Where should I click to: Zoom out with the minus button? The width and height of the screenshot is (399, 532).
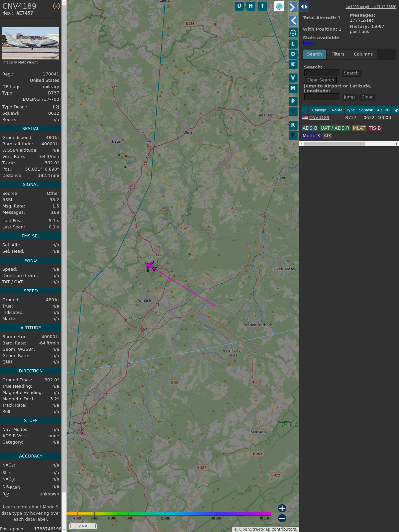coord(282,518)
